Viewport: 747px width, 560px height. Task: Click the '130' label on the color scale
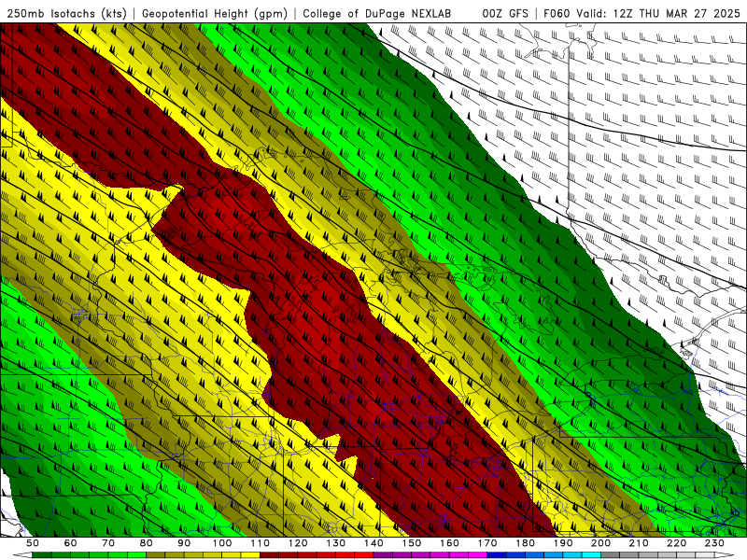(336, 543)
